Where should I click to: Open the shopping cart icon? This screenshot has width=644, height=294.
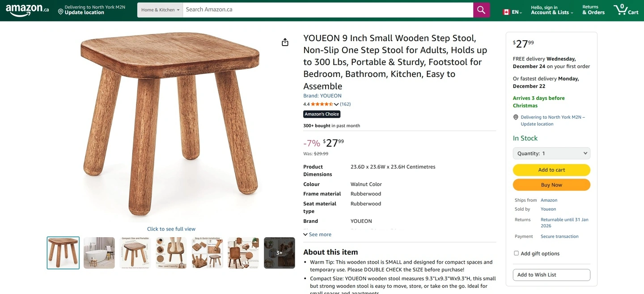(x=626, y=10)
